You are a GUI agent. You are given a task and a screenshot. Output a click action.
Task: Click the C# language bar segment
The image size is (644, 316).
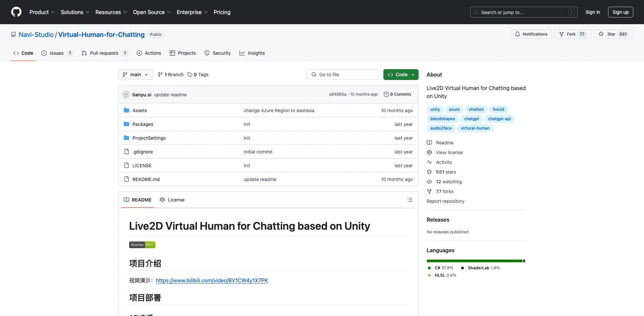pos(474,261)
